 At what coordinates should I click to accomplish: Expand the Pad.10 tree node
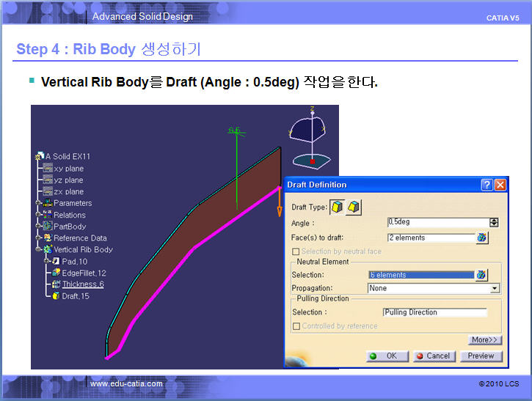(46, 261)
